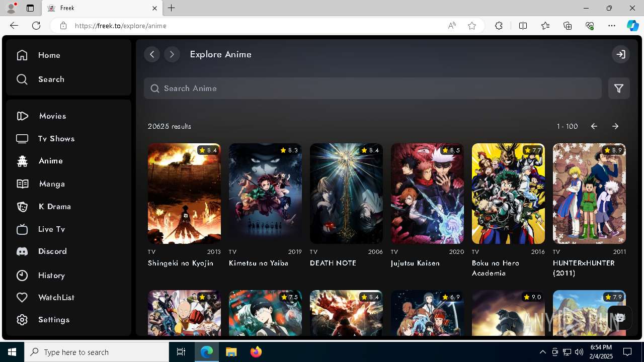The height and width of the screenshot is (362, 644).
Task: Click the browser back arrow
Action: coord(14,26)
